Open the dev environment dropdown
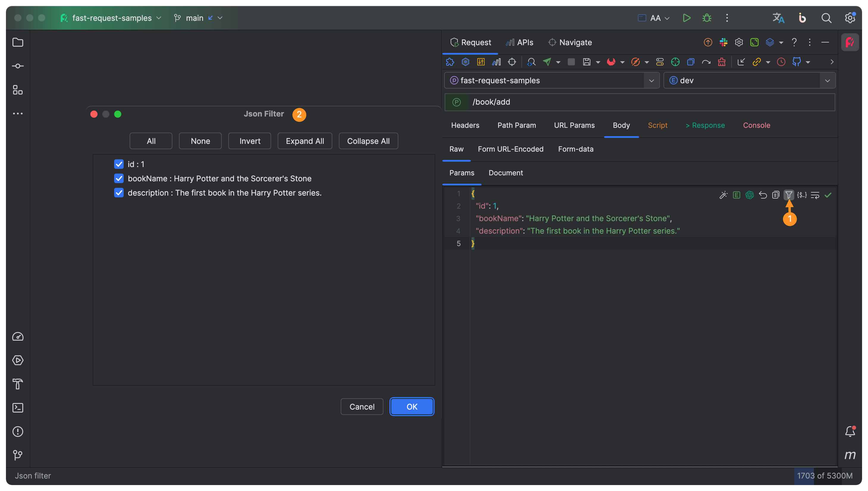 click(x=828, y=80)
